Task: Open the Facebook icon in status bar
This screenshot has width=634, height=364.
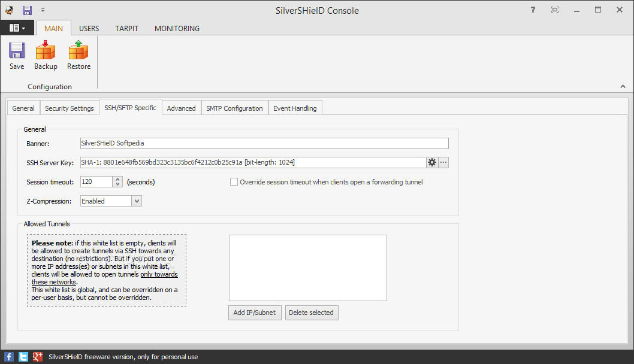Action: [x=9, y=357]
